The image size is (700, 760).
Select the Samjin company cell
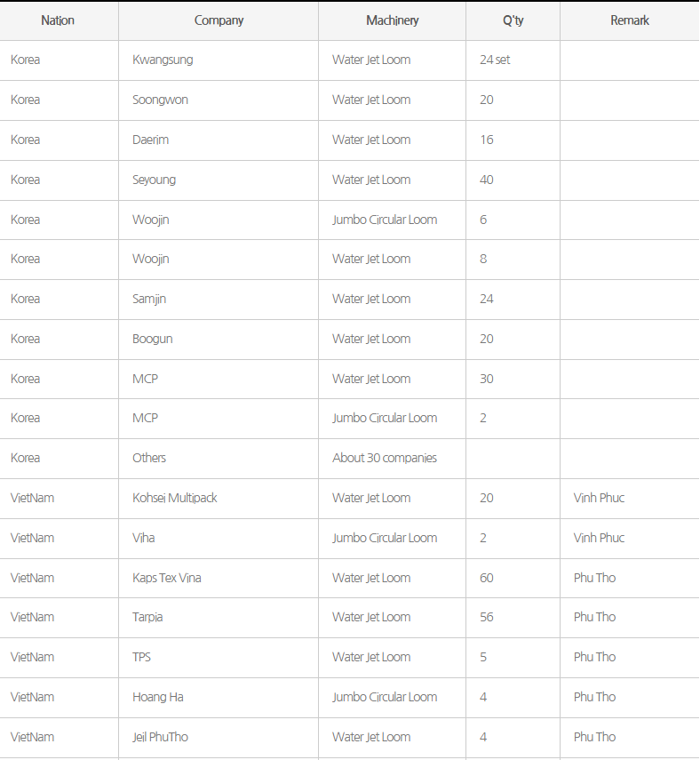(x=149, y=299)
